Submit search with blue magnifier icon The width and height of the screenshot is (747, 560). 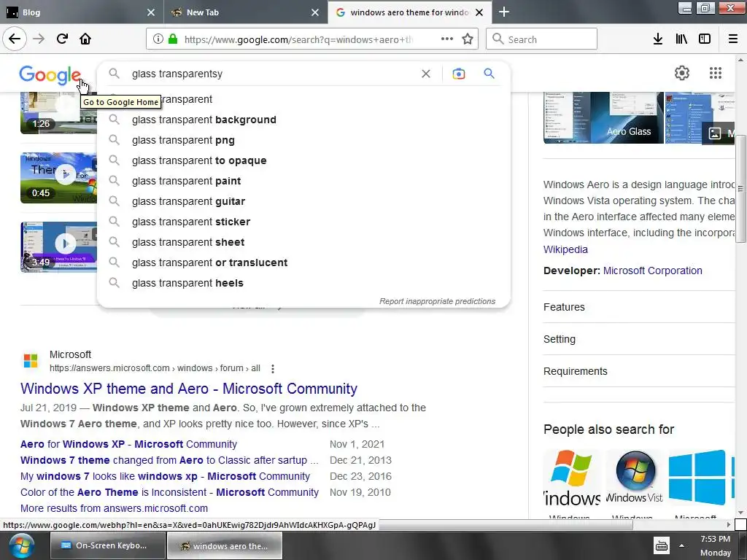[x=489, y=74]
